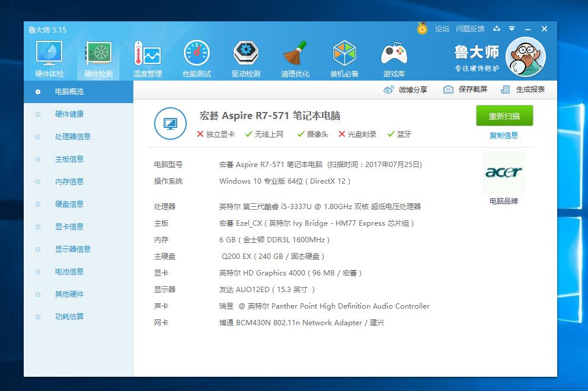This screenshot has height=391, width=588.
Task: Click the 蓝牙 status indicator
Action: point(400,134)
